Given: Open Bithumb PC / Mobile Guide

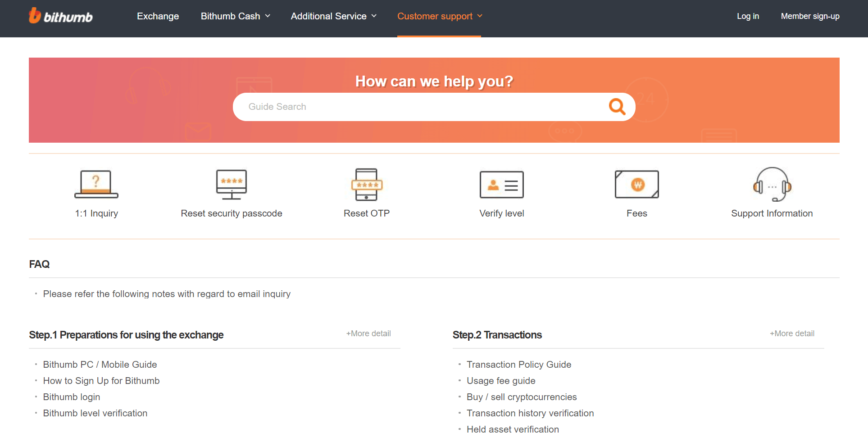Looking at the screenshot, I should (x=100, y=365).
